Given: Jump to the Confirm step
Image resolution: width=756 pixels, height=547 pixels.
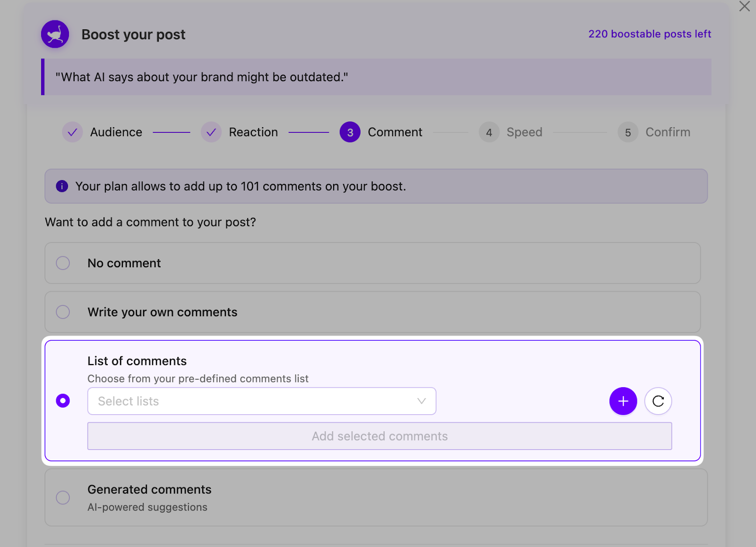Looking at the screenshot, I should pos(627,132).
